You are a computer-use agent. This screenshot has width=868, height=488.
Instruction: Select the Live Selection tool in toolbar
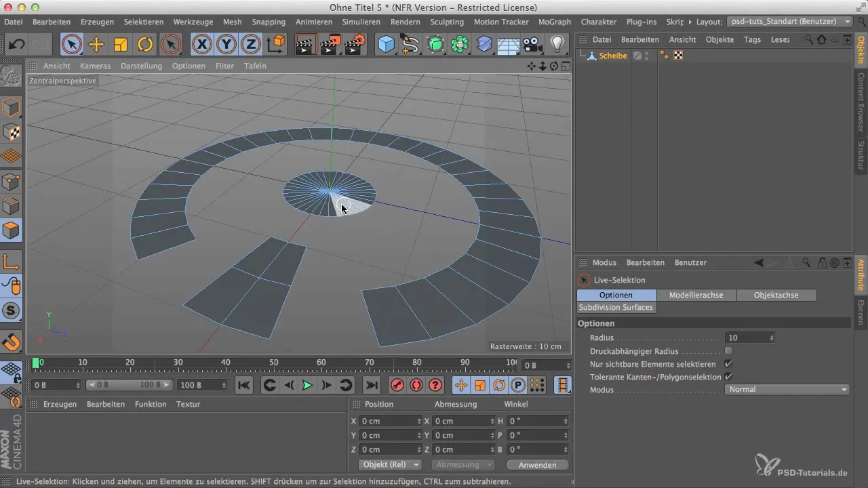(72, 45)
